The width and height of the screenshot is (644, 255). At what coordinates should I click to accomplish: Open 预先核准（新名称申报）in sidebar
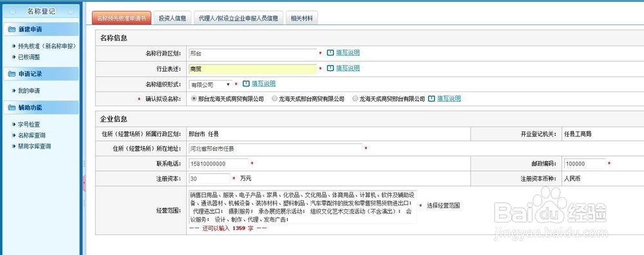[x=47, y=46]
